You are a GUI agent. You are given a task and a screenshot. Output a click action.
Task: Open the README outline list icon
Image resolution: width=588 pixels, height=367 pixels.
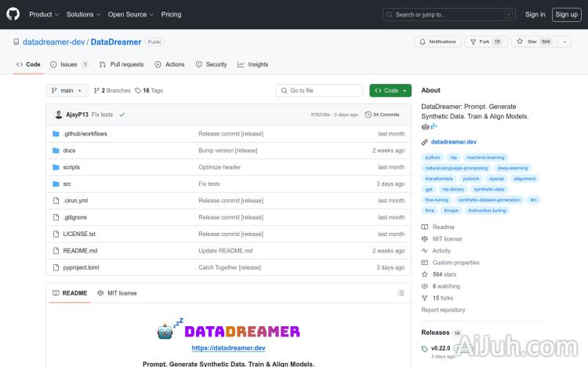pos(401,293)
